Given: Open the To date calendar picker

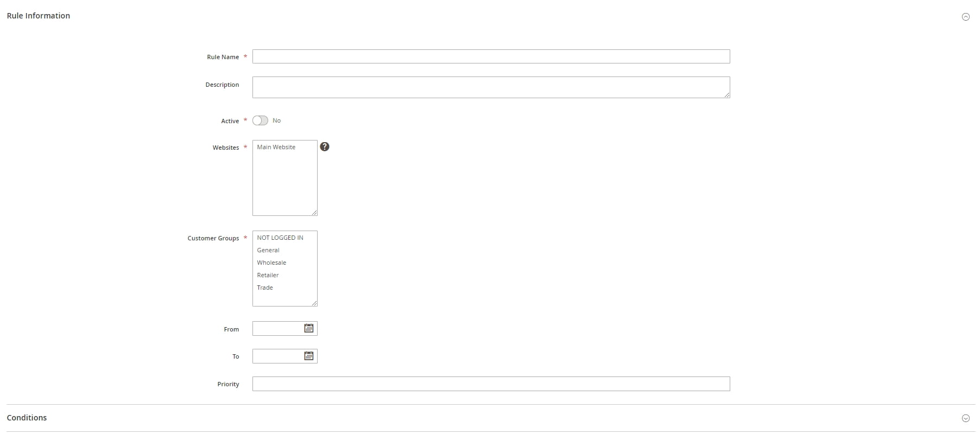Looking at the screenshot, I should [x=308, y=356].
